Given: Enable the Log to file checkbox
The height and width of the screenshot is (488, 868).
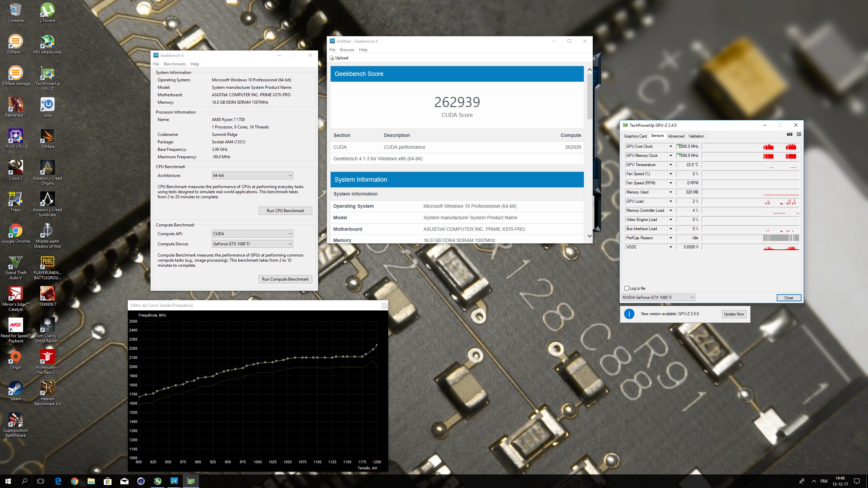Looking at the screenshot, I should coord(627,288).
